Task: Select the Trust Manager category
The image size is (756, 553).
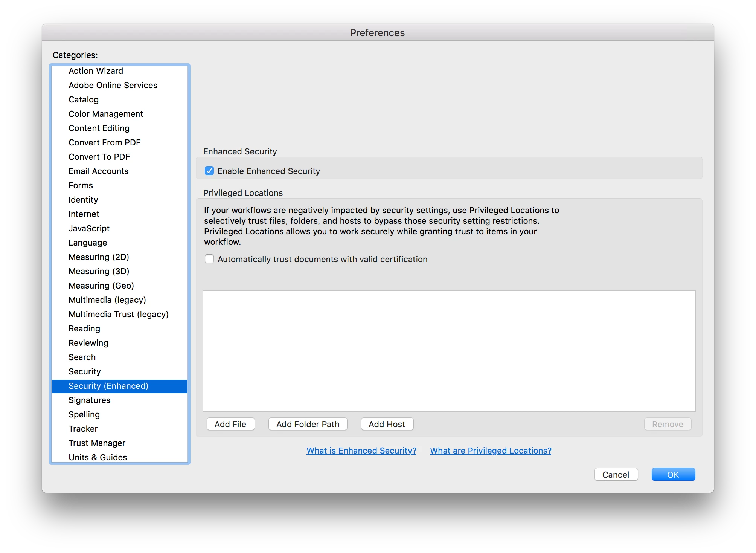Action: (97, 443)
